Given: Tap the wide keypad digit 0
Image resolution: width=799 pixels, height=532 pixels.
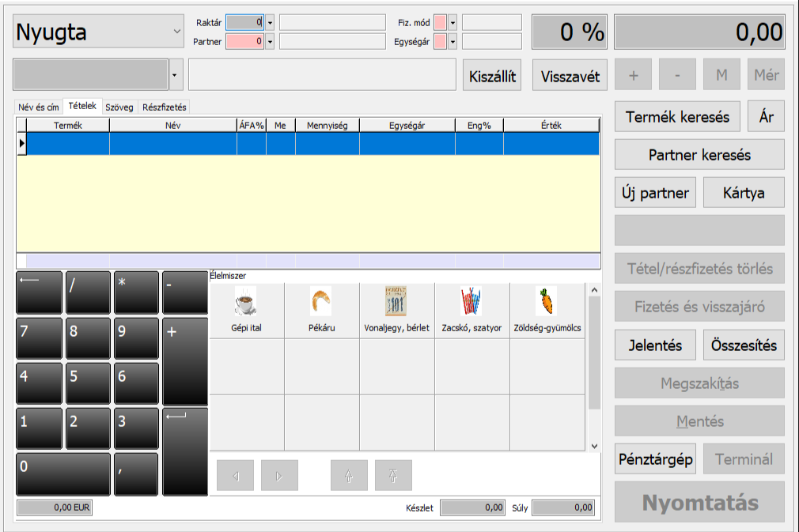Looking at the screenshot, I should pos(63,474).
